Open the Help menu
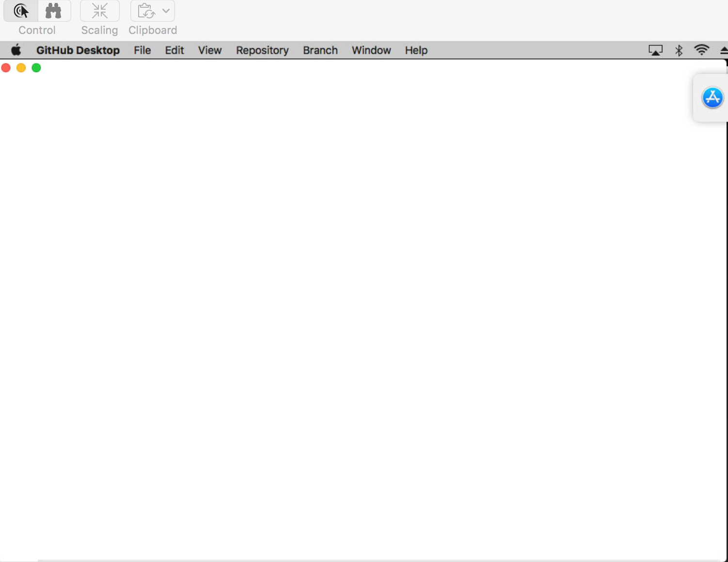 click(416, 50)
